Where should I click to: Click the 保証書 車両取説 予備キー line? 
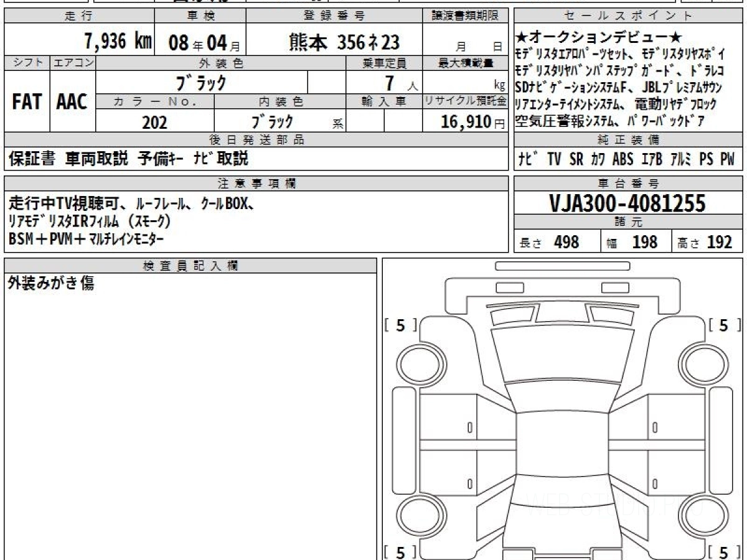pos(128,159)
